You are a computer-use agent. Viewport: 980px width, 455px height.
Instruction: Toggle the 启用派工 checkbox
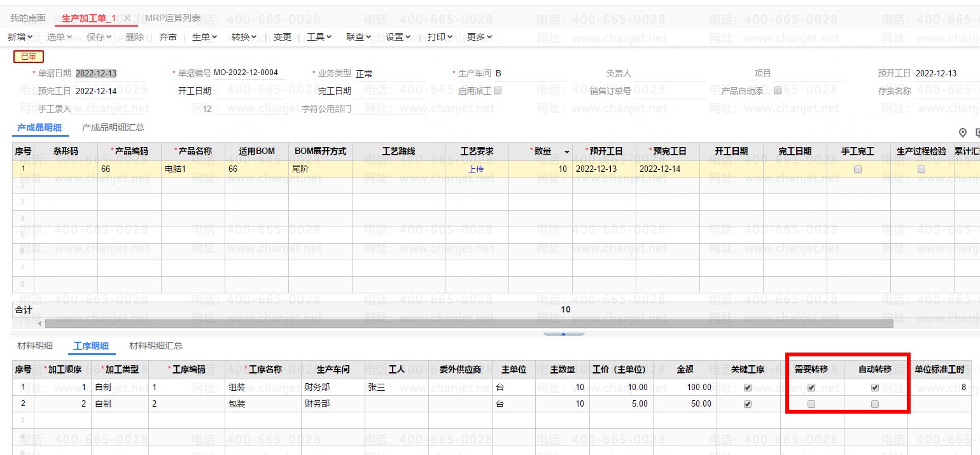(498, 90)
